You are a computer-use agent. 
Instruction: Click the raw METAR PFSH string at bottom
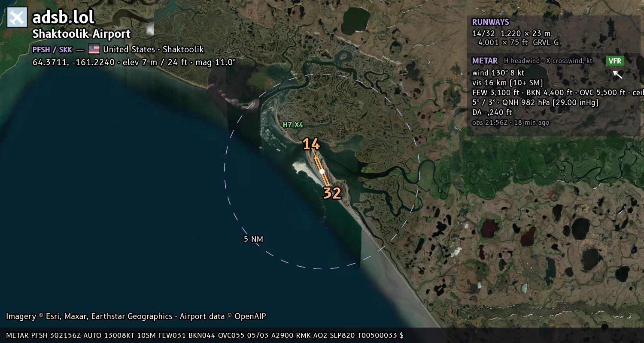pos(204,335)
